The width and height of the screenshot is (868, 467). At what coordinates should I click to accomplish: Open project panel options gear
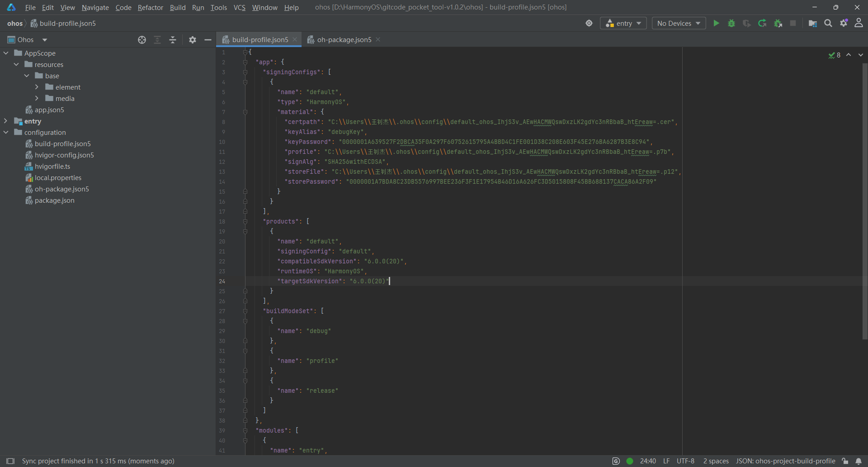coord(193,40)
